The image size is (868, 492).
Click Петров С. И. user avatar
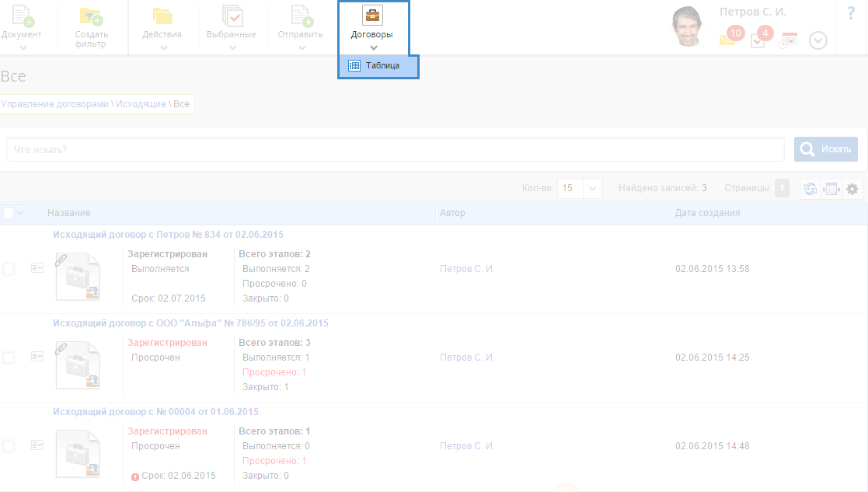pyautogui.click(x=687, y=26)
